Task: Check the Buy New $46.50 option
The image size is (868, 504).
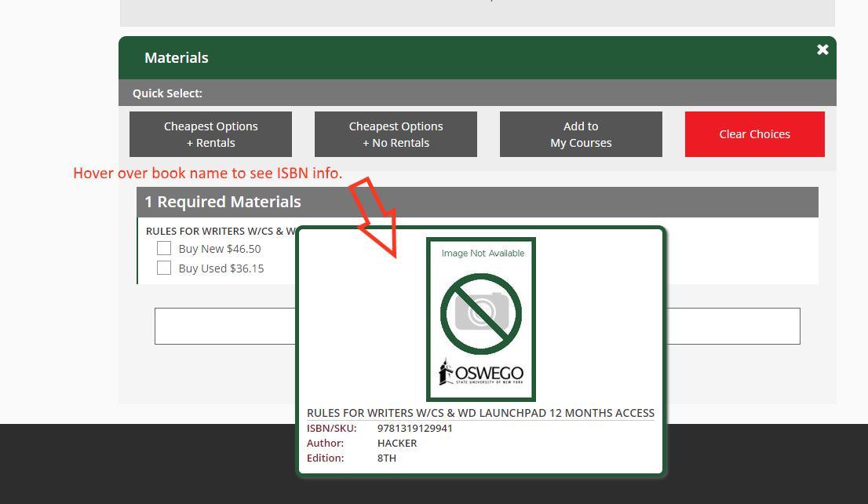Action: [164, 248]
